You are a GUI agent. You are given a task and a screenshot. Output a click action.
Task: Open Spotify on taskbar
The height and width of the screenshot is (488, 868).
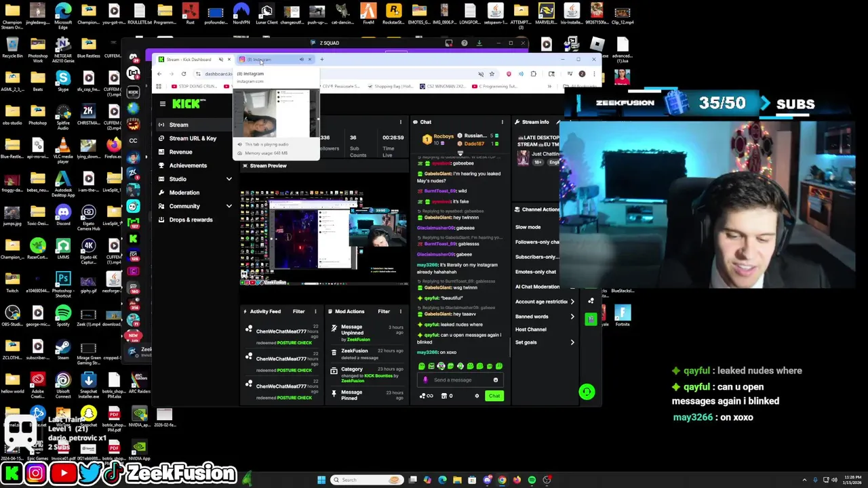[532, 480]
